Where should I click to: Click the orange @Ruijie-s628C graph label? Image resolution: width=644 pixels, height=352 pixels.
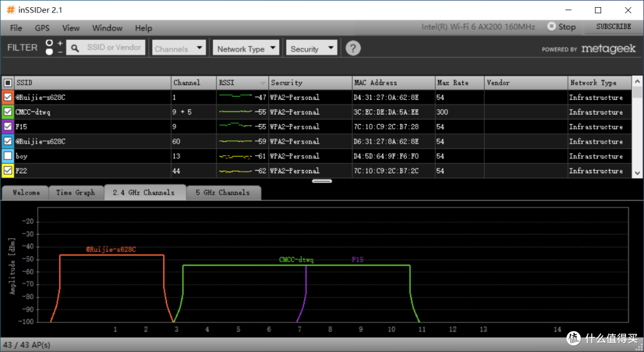[111, 249]
